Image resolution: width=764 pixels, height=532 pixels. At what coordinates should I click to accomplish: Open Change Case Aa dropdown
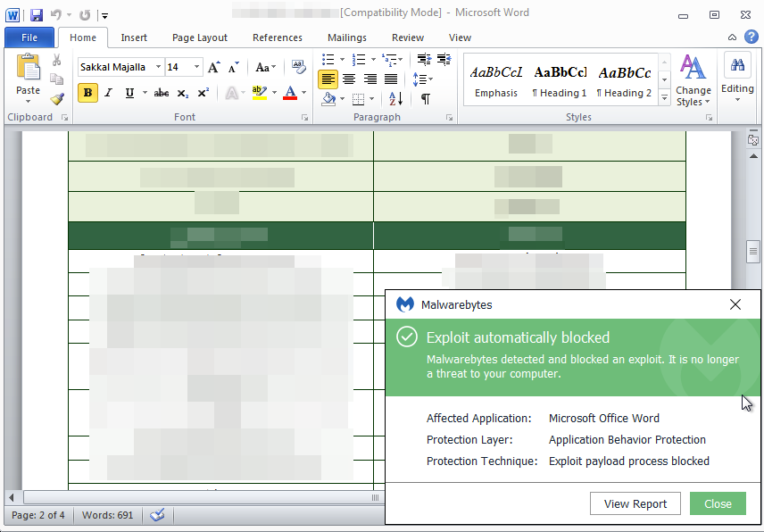pos(265,67)
